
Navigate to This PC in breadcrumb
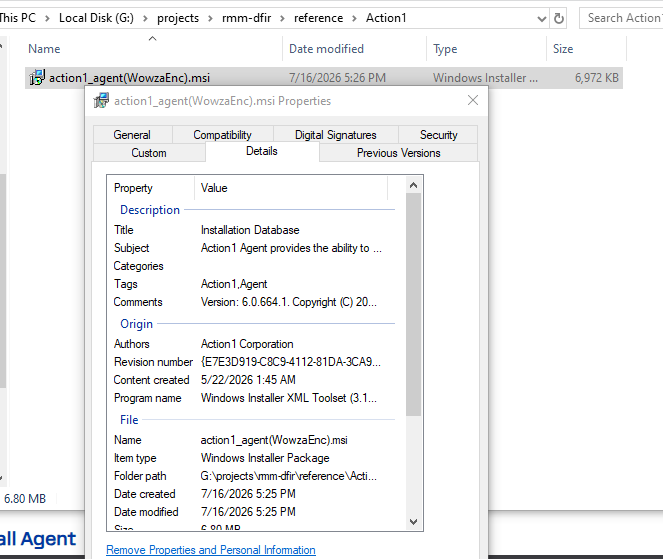[18, 18]
